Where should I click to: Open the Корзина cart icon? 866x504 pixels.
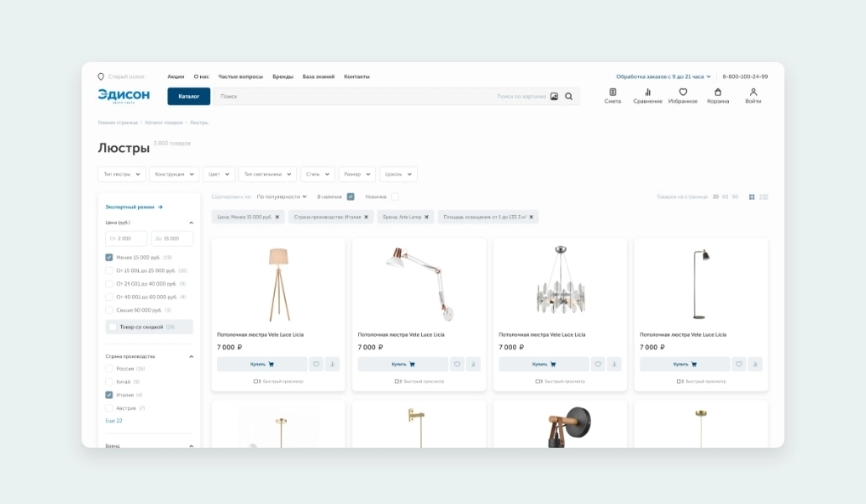coord(718,92)
